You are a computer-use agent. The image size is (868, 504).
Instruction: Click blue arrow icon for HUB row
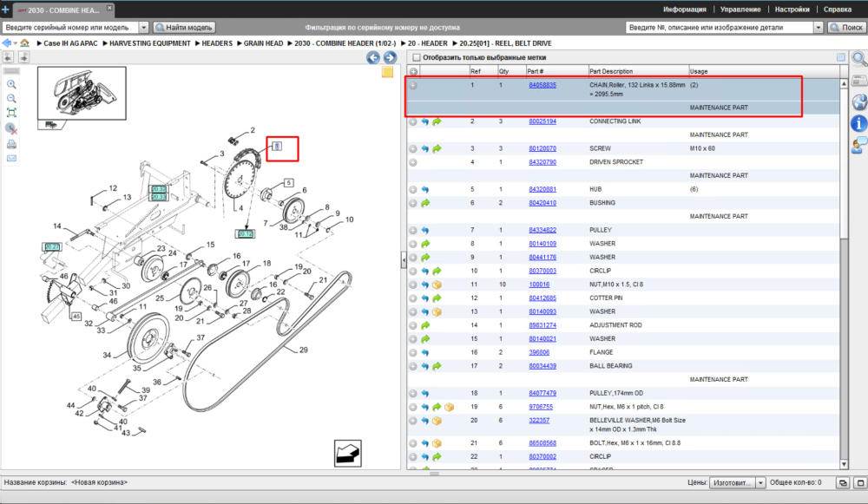click(x=425, y=189)
